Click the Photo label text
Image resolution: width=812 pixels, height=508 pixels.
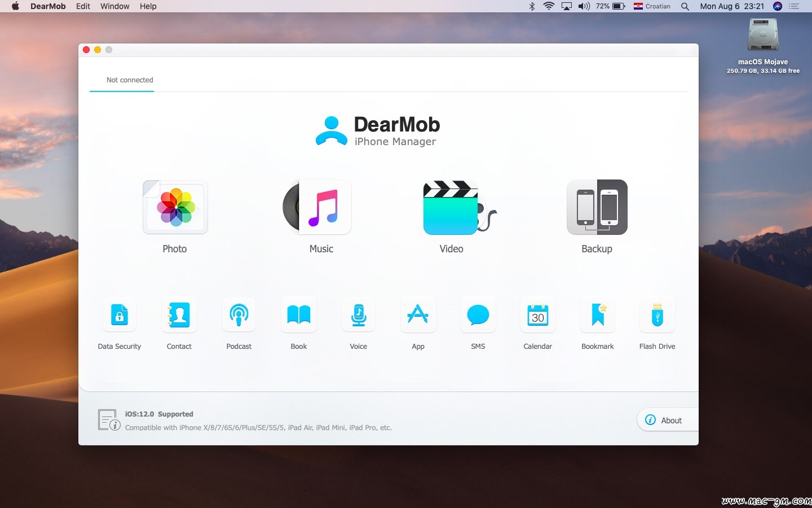[175, 249]
